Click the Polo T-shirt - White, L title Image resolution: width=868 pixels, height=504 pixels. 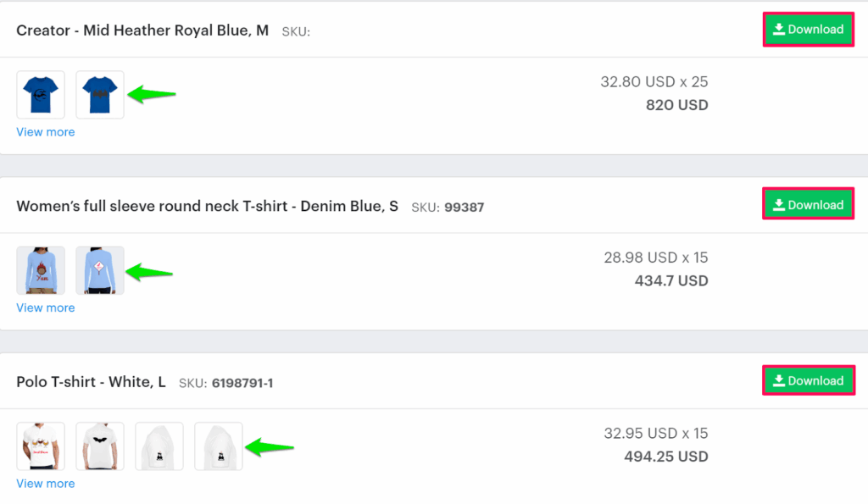tap(91, 382)
